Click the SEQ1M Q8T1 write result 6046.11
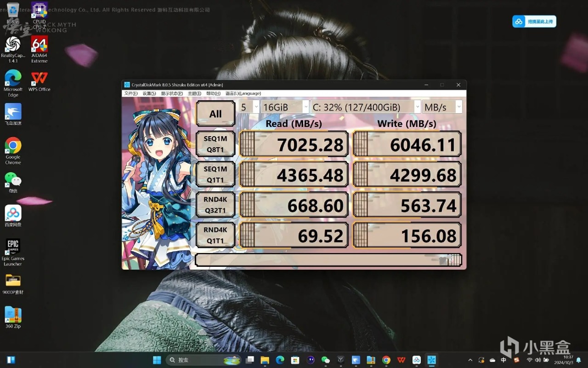The width and height of the screenshot is (588, 368). point(407,144)
